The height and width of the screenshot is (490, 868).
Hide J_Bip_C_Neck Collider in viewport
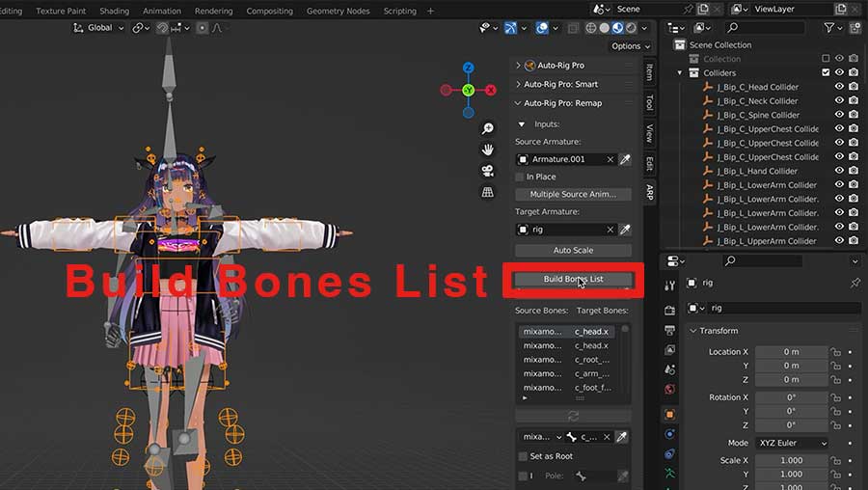click(839, 100)
